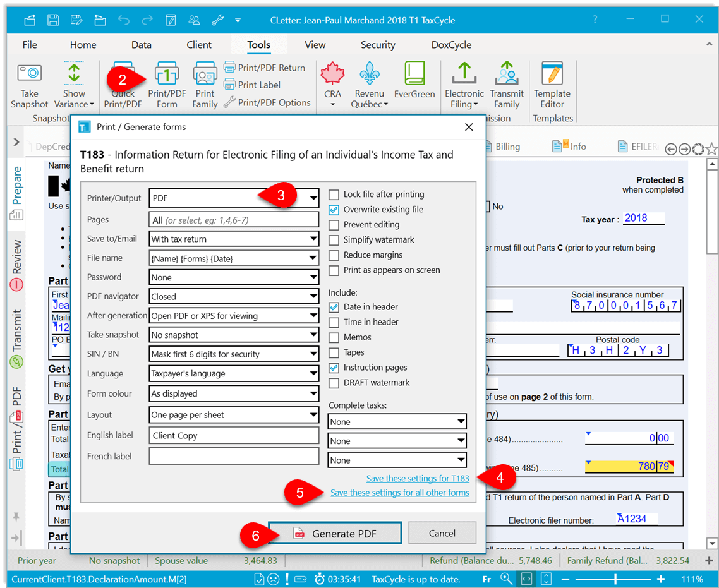Enable Lock file after printing

[334, 195]
